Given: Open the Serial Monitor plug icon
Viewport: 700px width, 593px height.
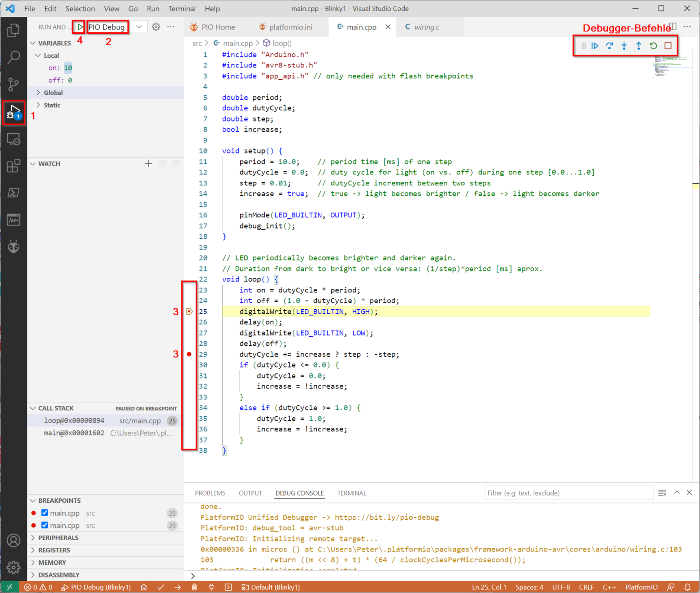Looking at the screenshot, I should coord(211,587).
